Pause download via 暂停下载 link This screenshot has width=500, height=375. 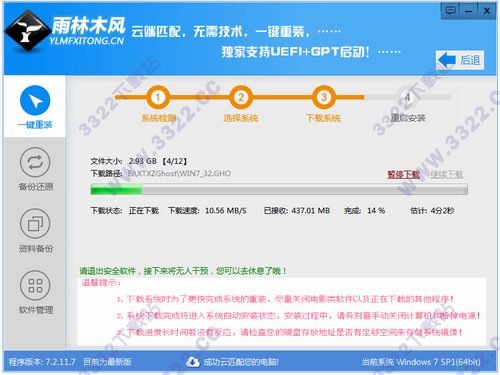click(x=403, y=174)
